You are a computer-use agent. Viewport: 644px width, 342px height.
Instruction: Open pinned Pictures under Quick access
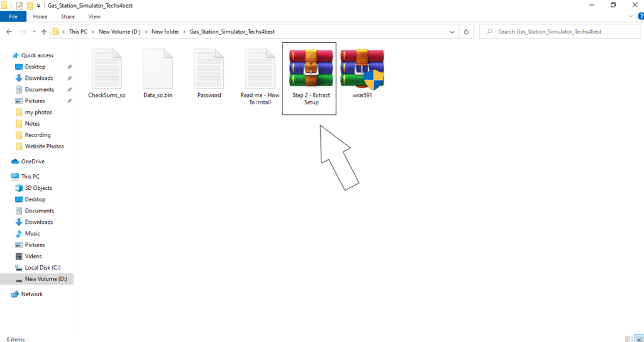(35, 101)
